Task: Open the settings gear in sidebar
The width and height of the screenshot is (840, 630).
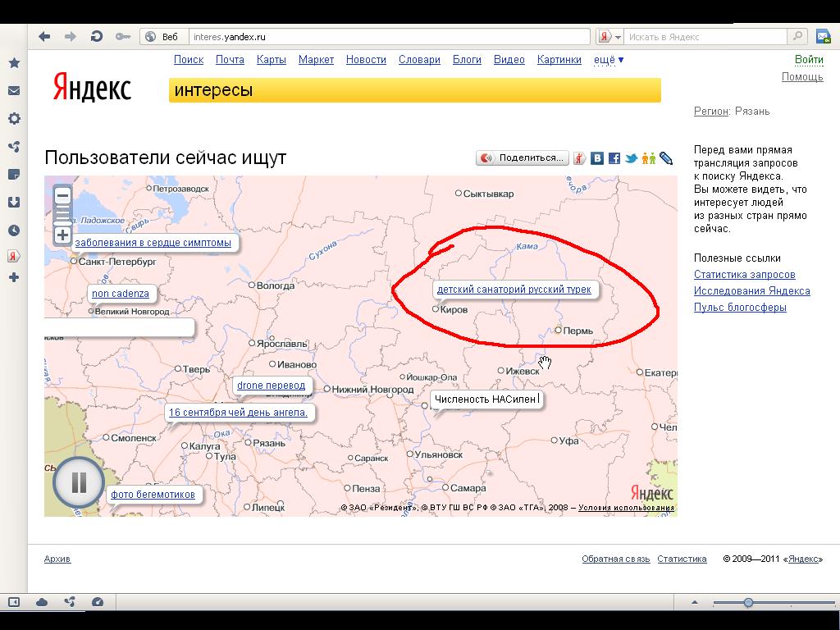Action: [x=14, y=119]
